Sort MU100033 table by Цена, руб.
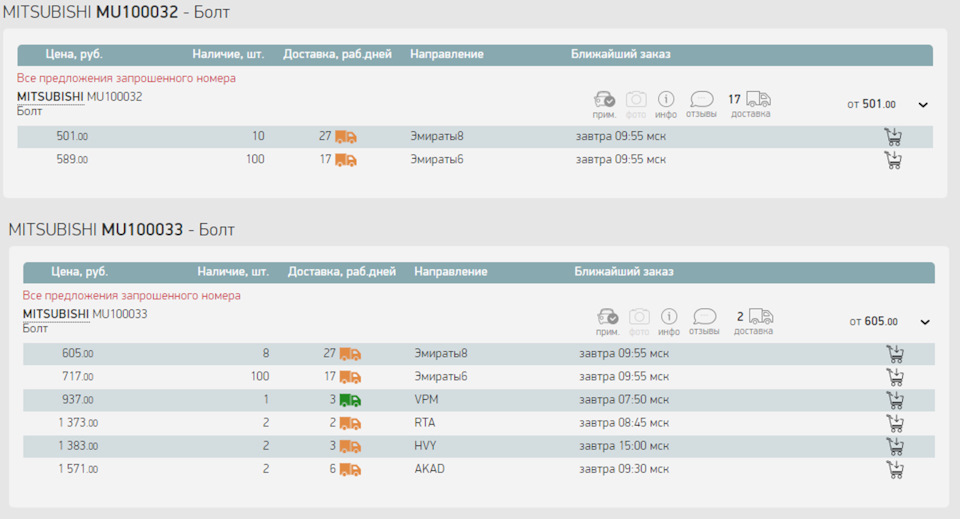This screenshot has height=519, width=960. pos(80,272)
